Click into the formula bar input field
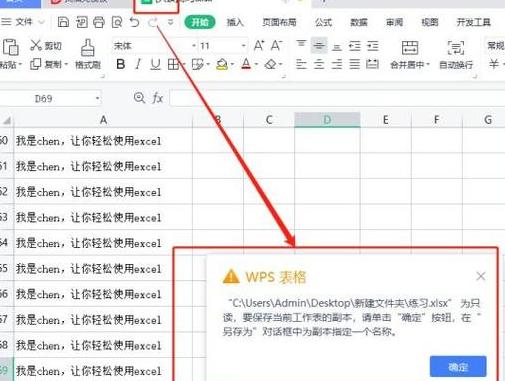The width and height of the screenshot is (505, 381). tap(337, 98)
